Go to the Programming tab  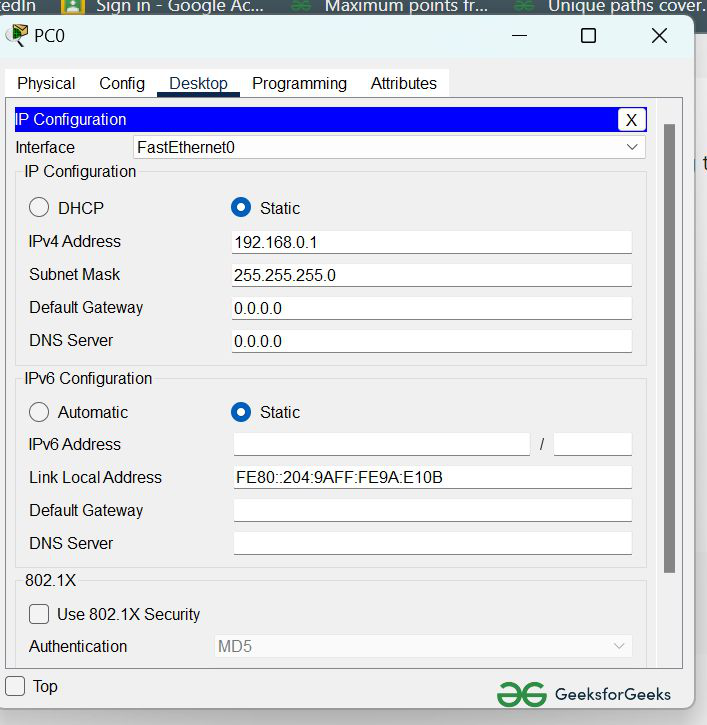coord(299,84)
